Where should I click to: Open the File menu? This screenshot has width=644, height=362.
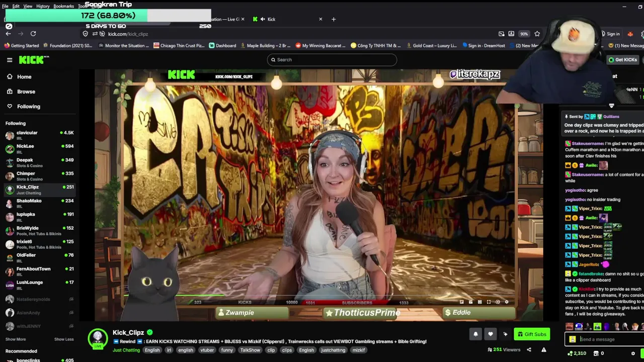[5, 6]
